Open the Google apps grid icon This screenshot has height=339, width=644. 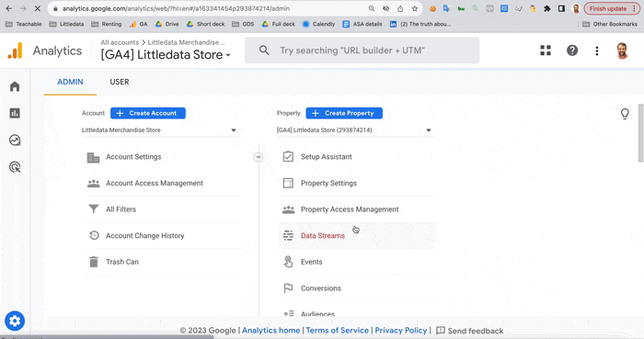pyautogui.click(x=546, y=51)
